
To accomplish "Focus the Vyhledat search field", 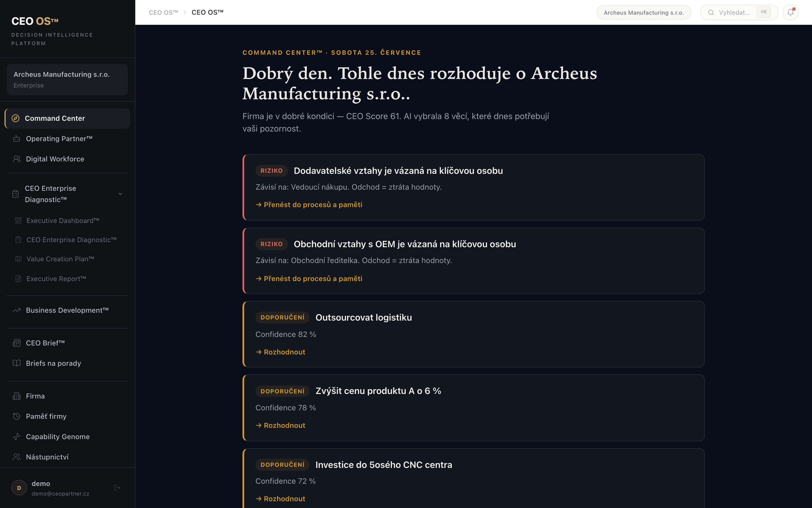I will (x=739, y=12).
